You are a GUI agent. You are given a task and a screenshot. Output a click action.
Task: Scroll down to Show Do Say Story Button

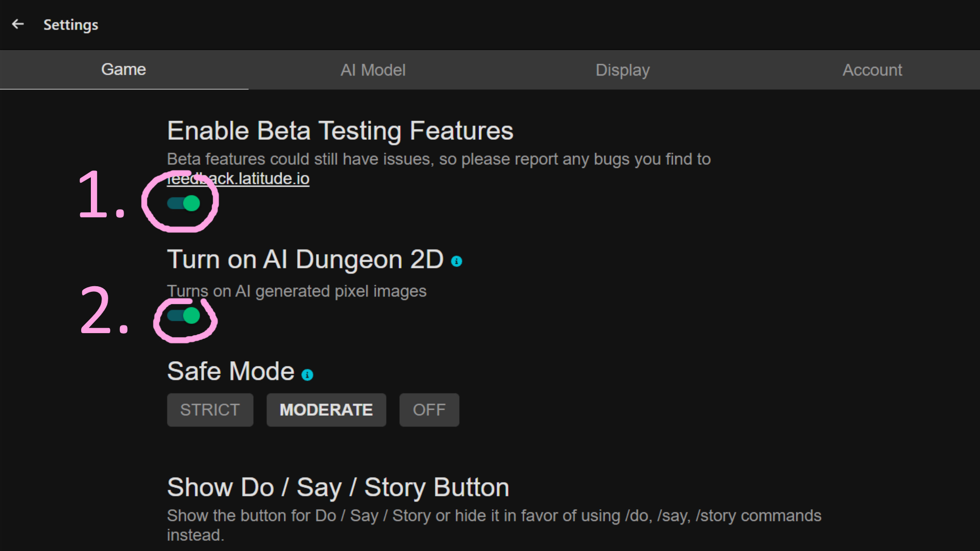(338, 486)
